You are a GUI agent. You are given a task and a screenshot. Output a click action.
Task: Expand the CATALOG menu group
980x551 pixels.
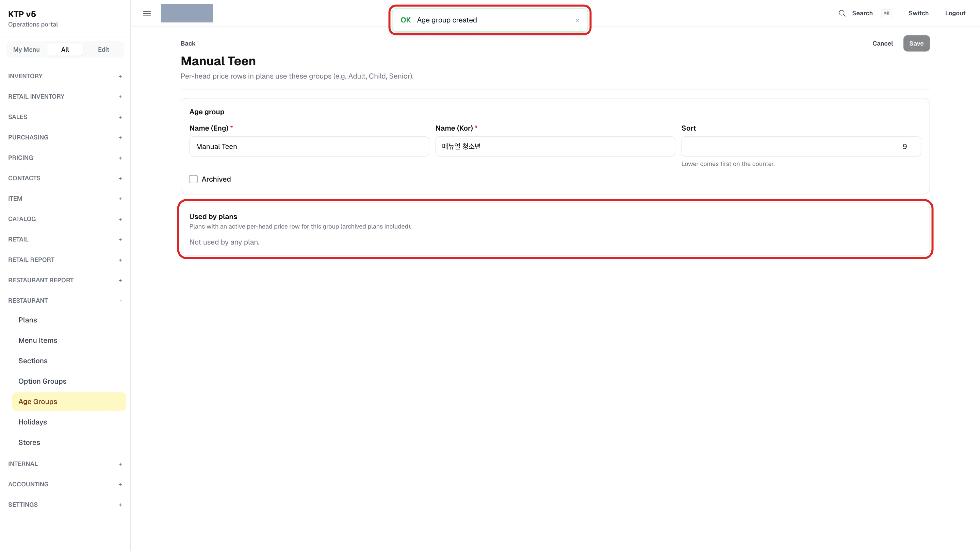click(65, 219)
